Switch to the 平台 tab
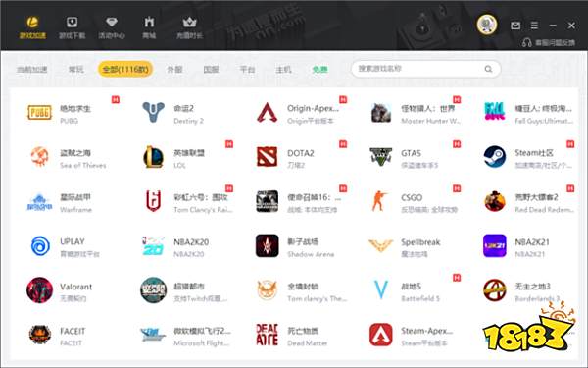 pyautogui.click(x=247, y=69)
